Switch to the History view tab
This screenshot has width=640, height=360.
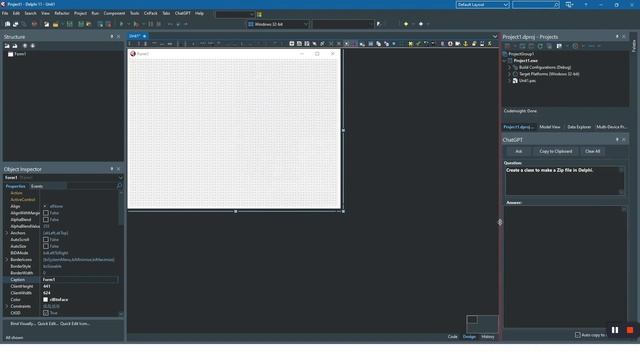click(488, 337)
